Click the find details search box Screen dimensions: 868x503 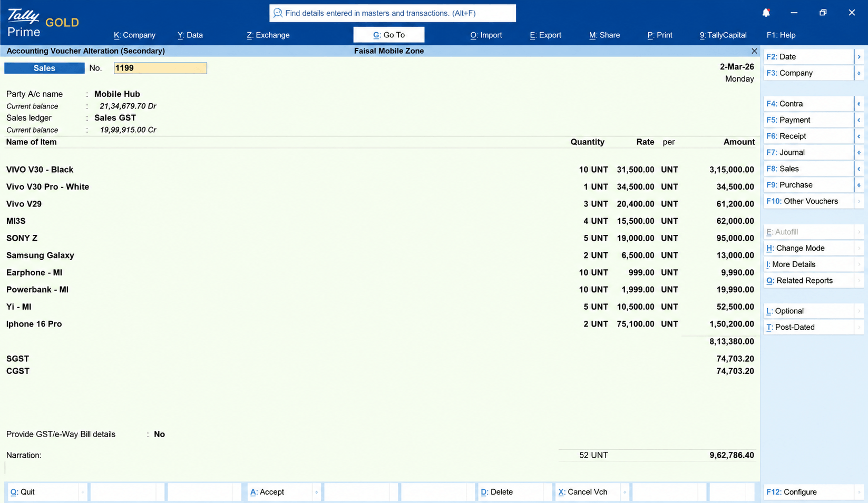pyautogui.click(x=393, y=13)
